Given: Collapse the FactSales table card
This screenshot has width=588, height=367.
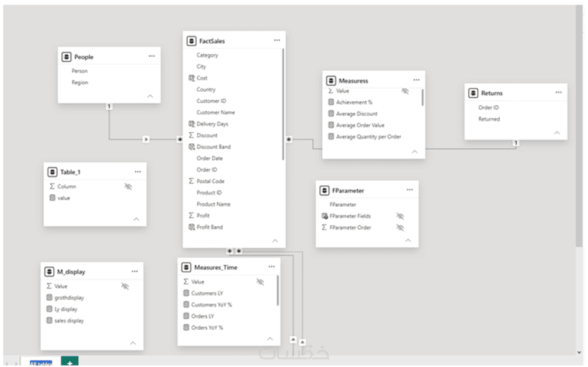Looking at the screenshot, I should 275,241.
